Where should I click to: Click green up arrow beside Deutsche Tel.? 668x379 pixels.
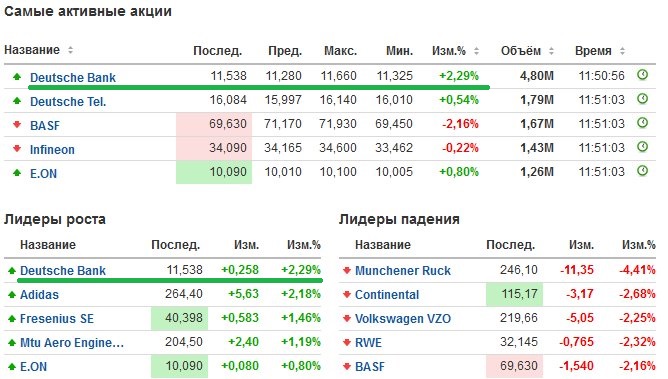(17, 101)
